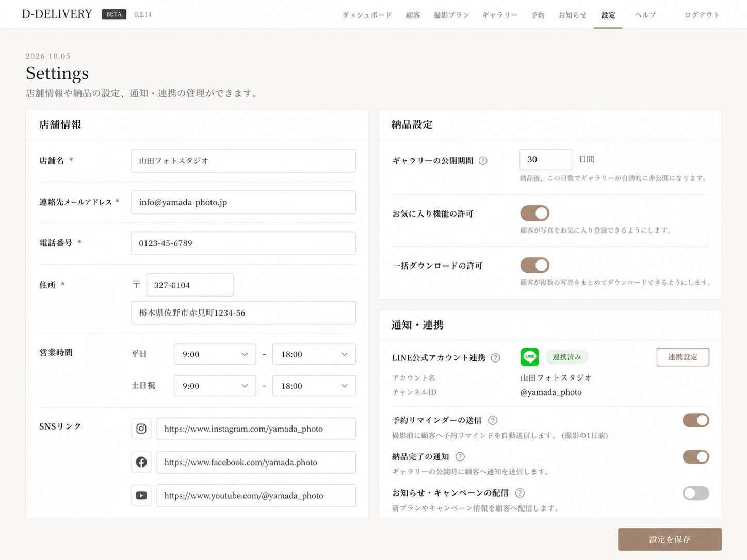
Task: Click the street address field 栃木県佐野市赤見町1234-56
Action: pyautogui.click(x=243, y=313)
